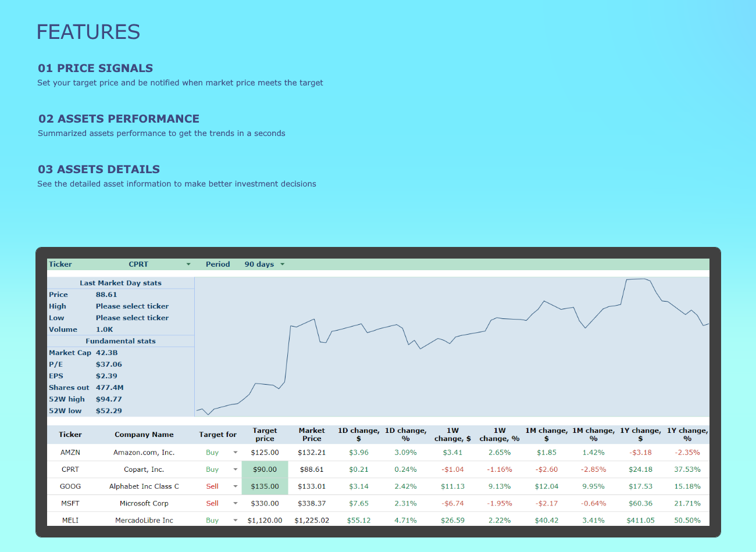Click the price line chart
This screenshot has width=756, height=552.
tap(452, 347)
